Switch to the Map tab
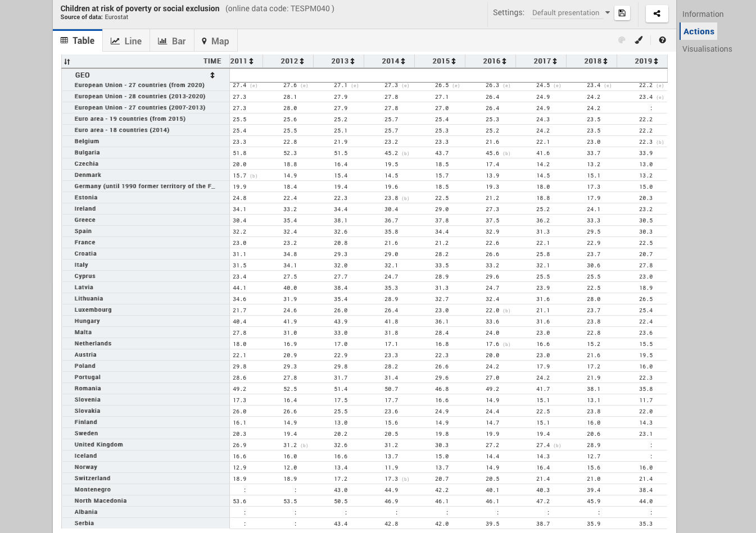This screenshot has height=533, width=756. pyautogui.click(x=215, y=41)
